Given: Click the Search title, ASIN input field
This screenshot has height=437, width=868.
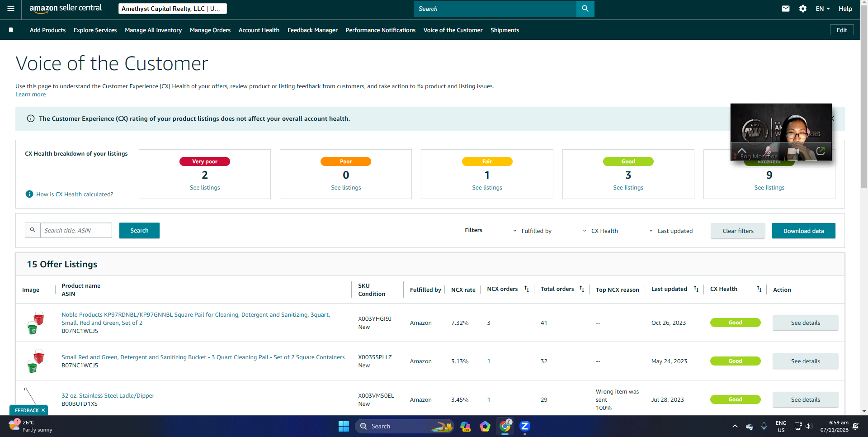Looking at the screenshot, I should pyautogui.click(x=76, y=230).
